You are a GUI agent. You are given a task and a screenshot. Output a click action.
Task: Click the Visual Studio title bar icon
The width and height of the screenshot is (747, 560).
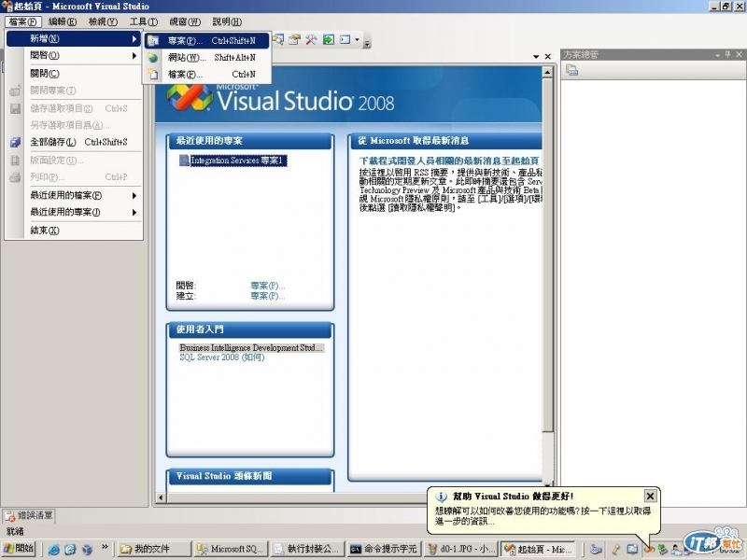tap(7, 7)
